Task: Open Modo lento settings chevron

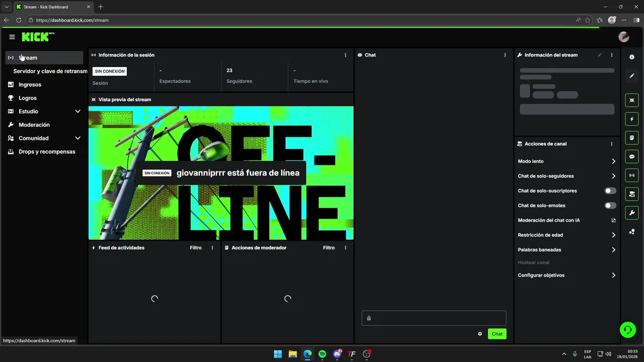Action: (x=613, y=161)
